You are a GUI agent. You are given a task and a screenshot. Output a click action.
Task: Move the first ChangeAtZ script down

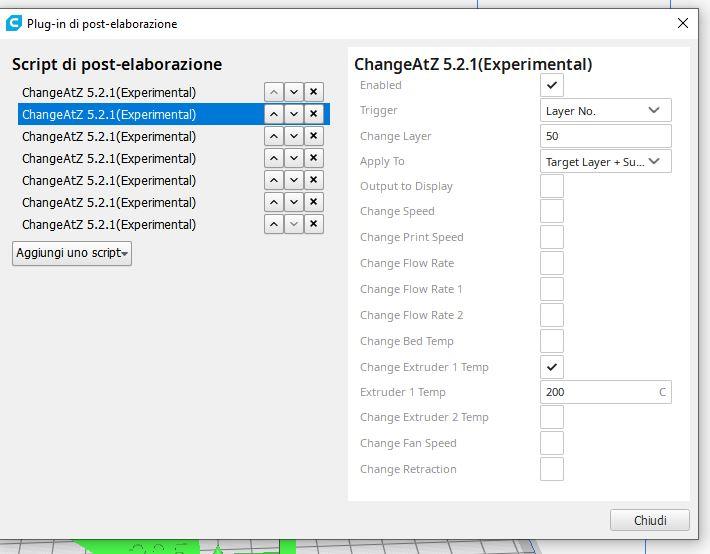tap(294, 92)
